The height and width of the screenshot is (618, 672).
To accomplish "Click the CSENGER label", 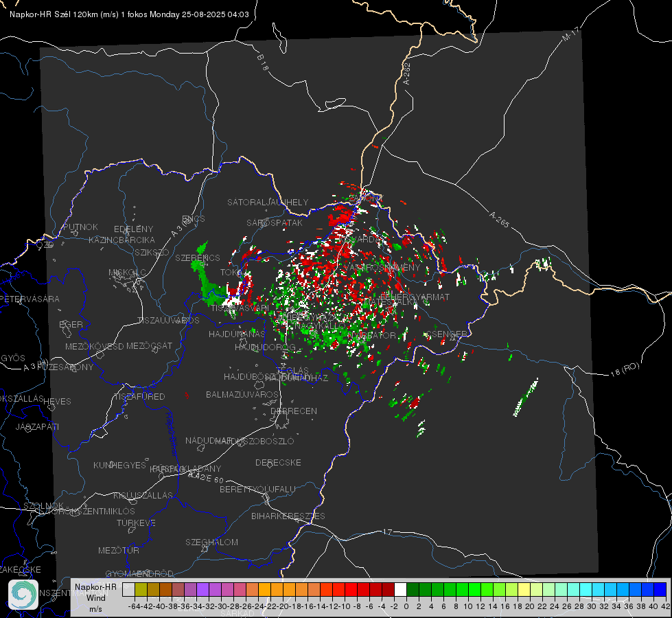I will pyautogui.click(x=445, y=334).
